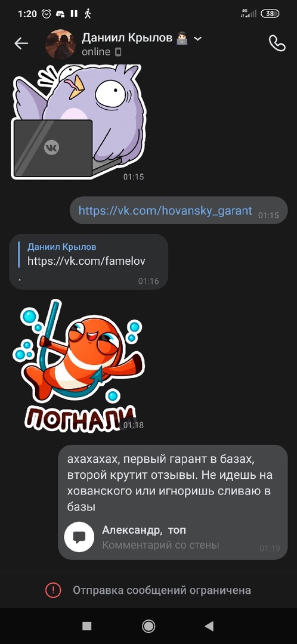Tap the clownfish ПОГНАЛИ sticker

(x=79, y=365)
